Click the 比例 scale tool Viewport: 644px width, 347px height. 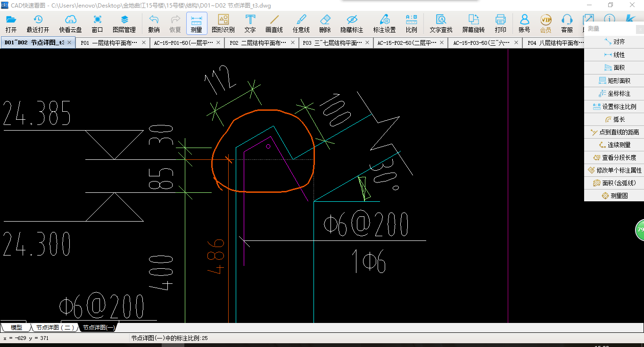[x=411, y=23]
